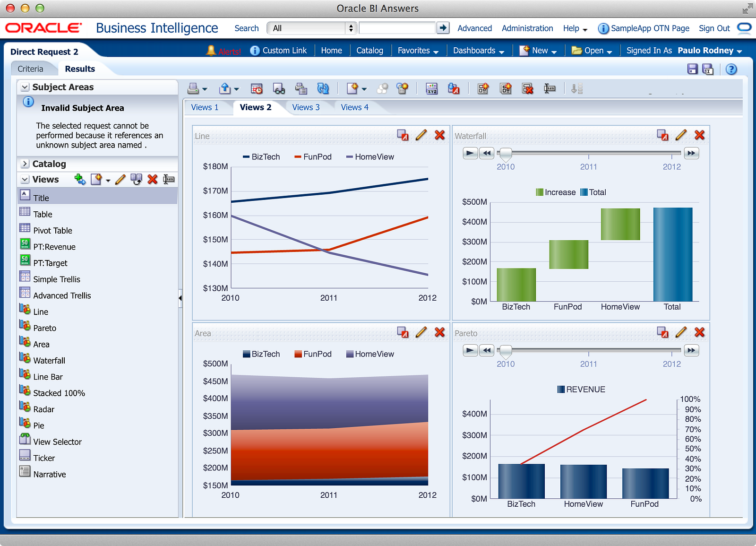Click fast-forward on the Pareto slider
The width and height of the screenshot is (756, 546).
pos(691,350)
